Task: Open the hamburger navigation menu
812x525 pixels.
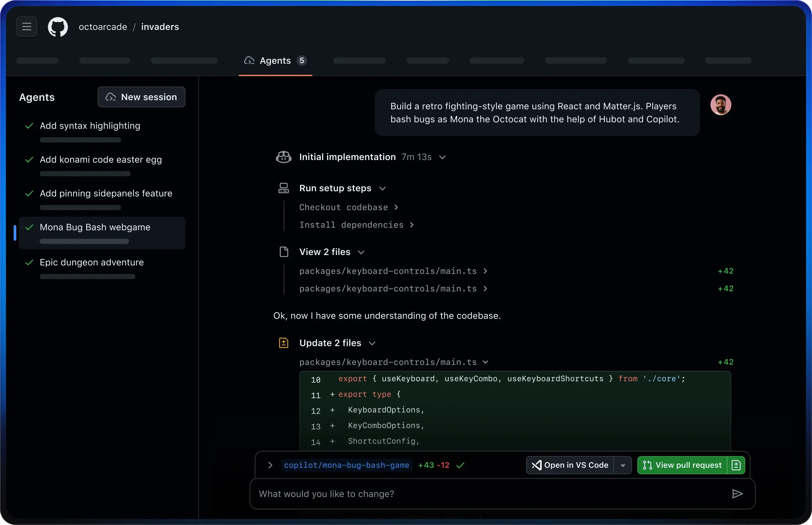Action: [x=26, y=27]
